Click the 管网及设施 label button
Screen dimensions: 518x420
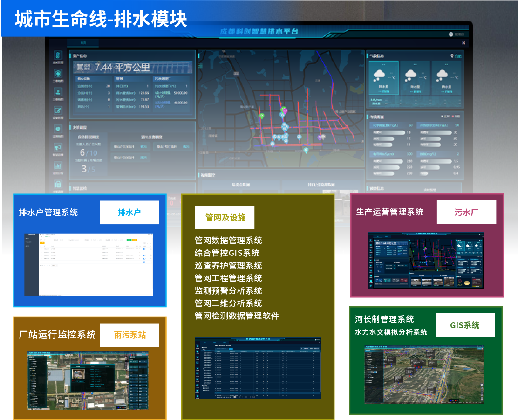pyautogui.click(x=225, y=217)
